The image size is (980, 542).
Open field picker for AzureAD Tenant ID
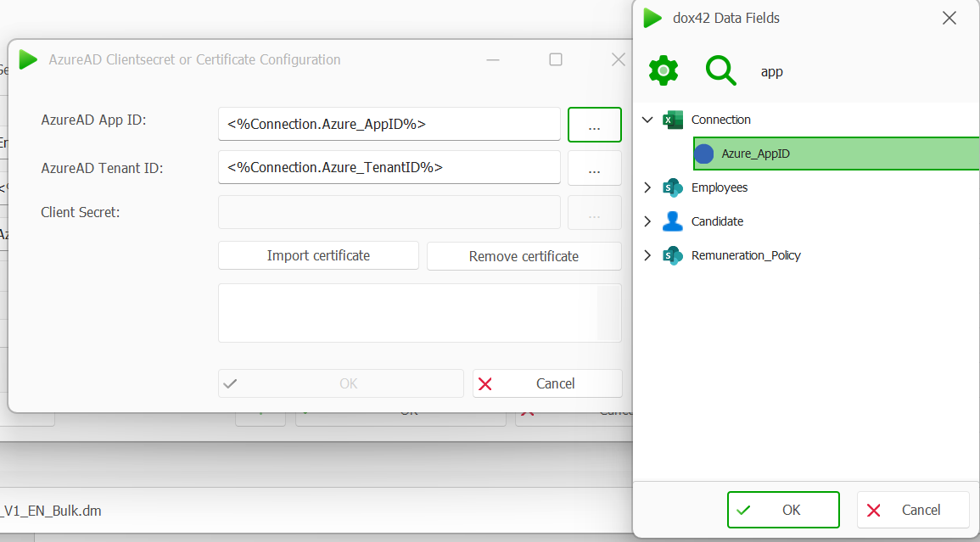pos(595,168)
